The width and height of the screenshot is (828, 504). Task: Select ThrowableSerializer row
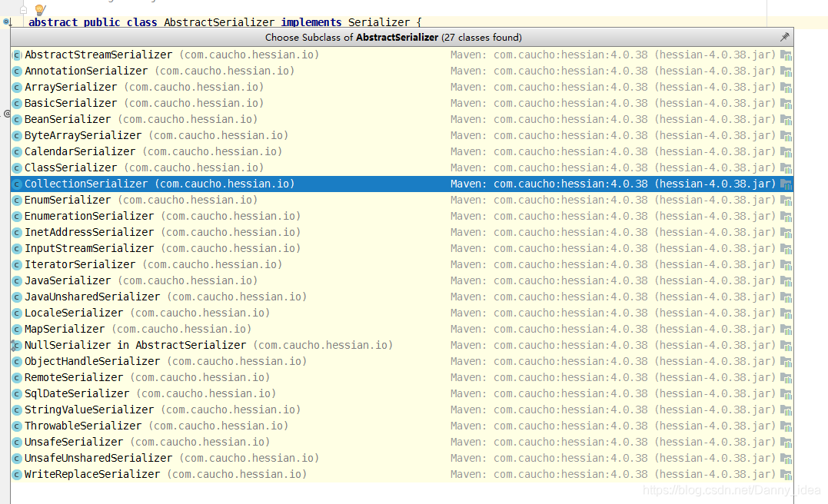[402, 426]
